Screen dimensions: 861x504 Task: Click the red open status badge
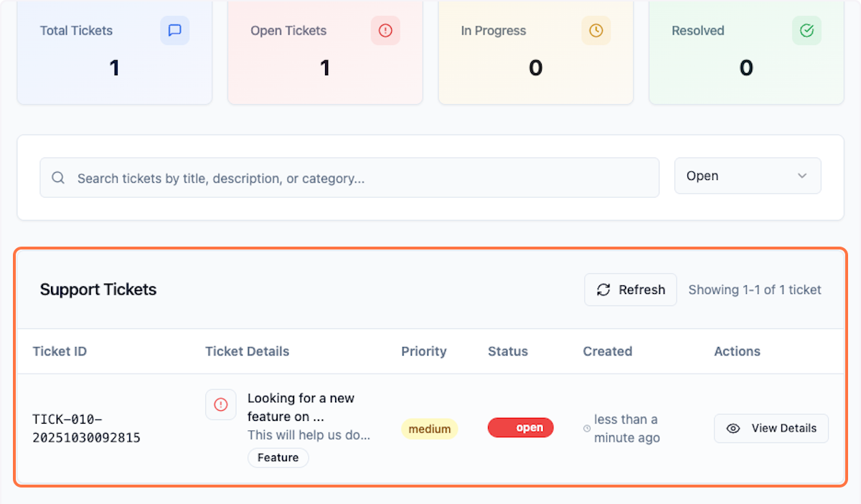tap(520, 428)
